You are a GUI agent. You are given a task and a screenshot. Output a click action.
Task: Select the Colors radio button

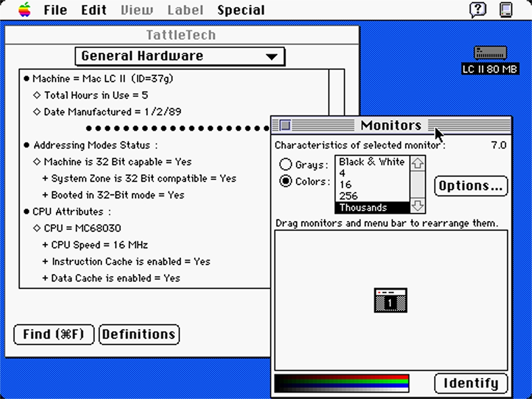[286, 181]
